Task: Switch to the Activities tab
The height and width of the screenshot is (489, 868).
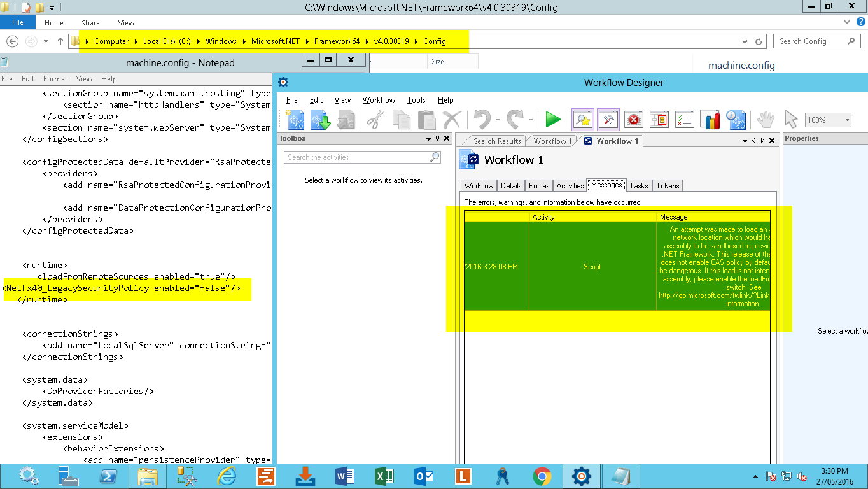Action: 570,186
